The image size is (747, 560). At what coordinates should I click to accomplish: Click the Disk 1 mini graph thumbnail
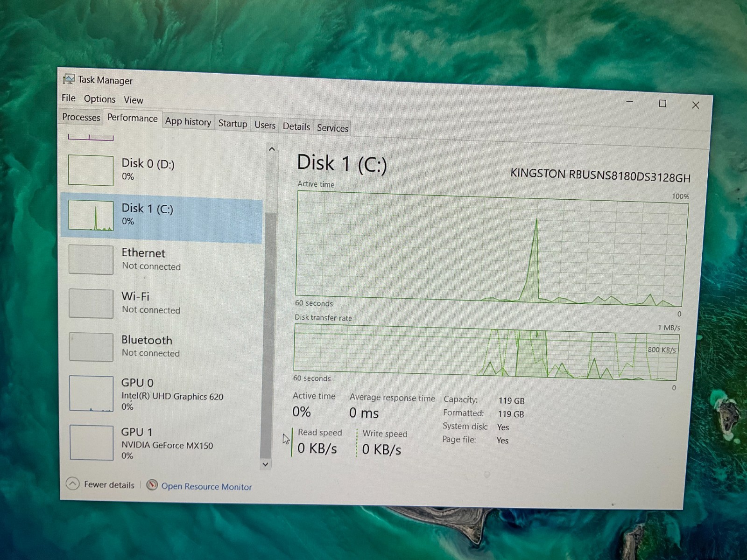[x=91, y=215]
